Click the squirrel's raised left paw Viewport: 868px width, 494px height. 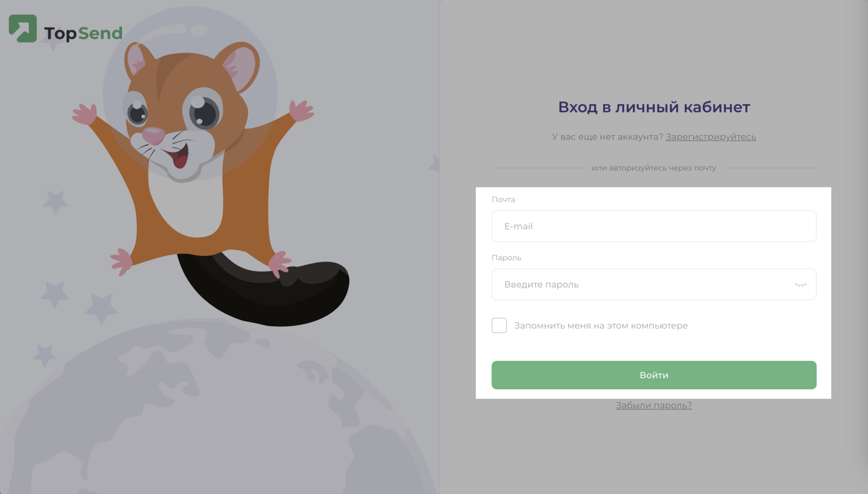tap(85, 114)
